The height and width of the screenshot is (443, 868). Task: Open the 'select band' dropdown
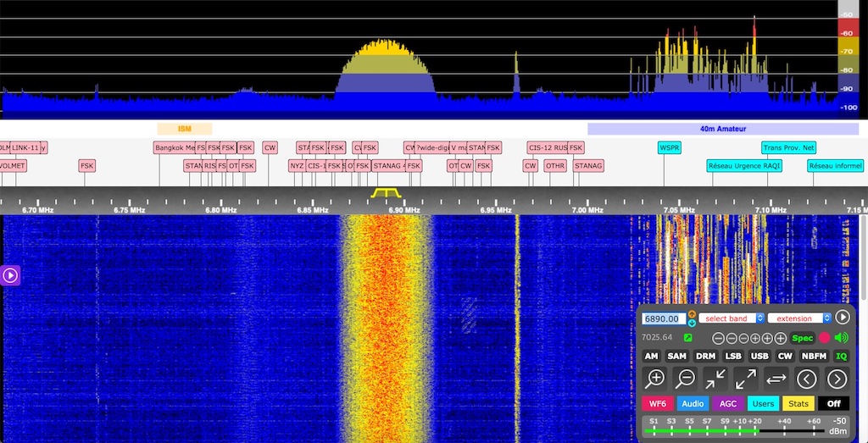point(731,318)
